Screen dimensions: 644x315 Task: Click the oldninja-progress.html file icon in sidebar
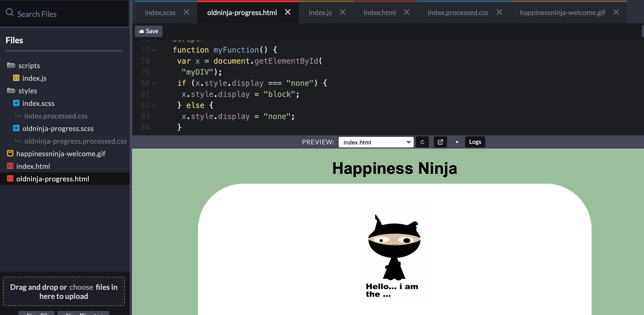point(10,179)
